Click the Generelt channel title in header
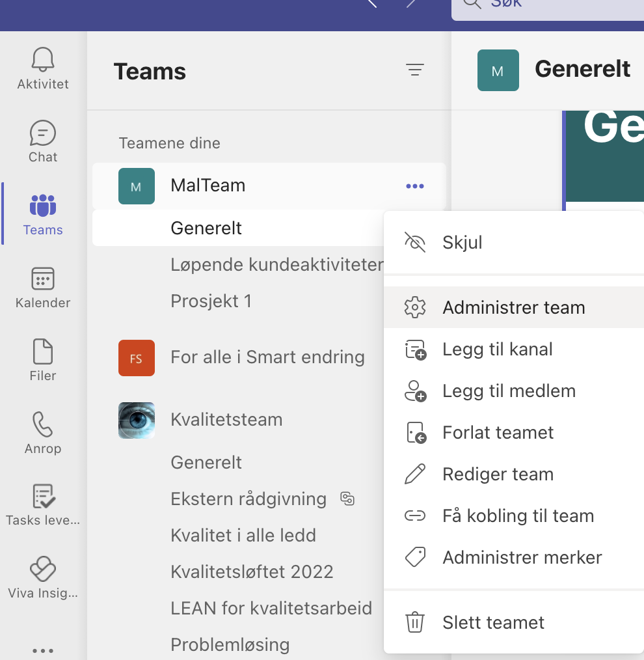Image resolution: width=644 pixels, height=660 pixels. click(x=583, y=69)
